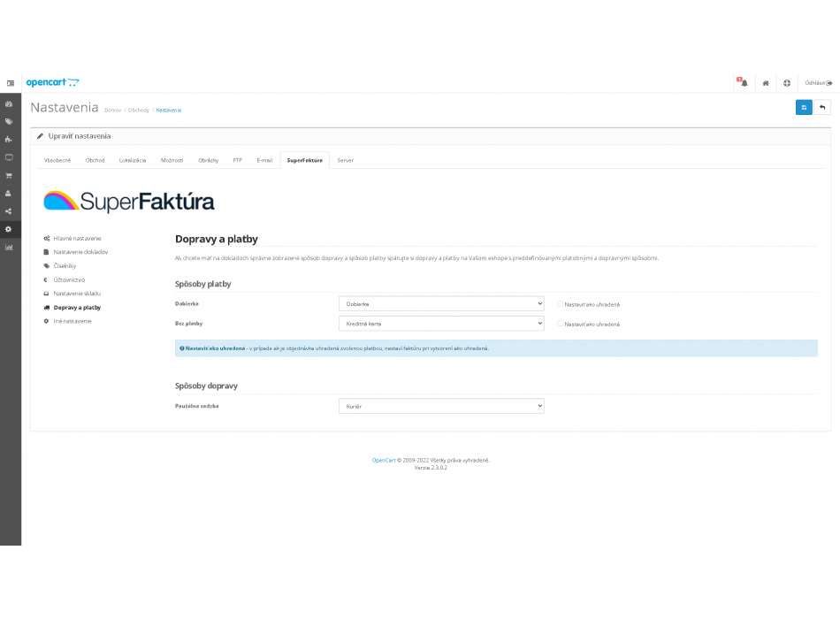Tick 'Nastaviť ako uhradená' checkbox for Dobierka

tap(560, 304)
